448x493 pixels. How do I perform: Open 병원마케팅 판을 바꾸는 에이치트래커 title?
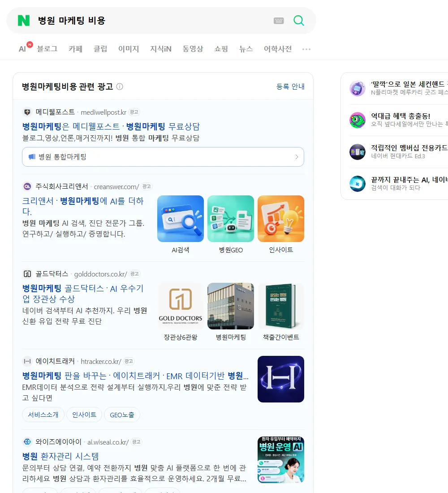pyautogui.click(x=135, y=376)
